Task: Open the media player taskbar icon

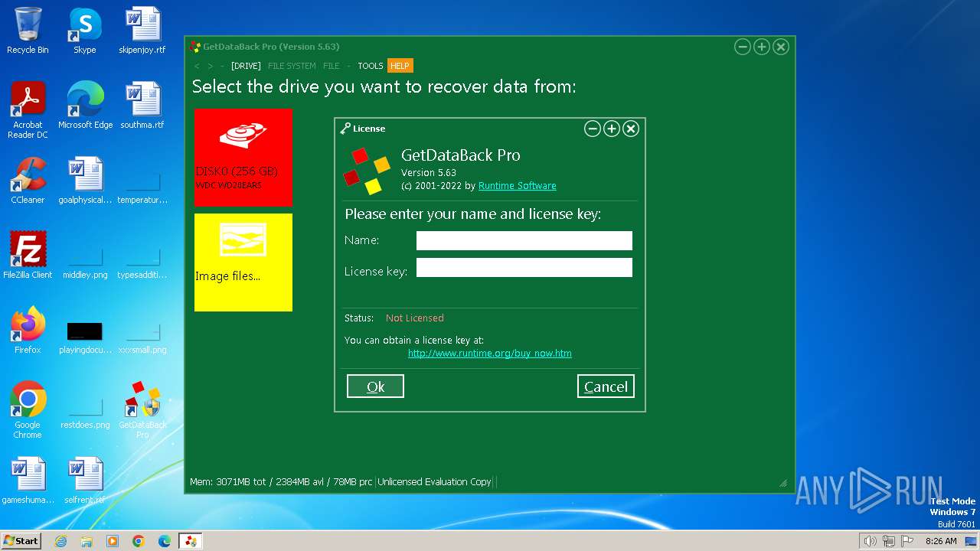Action: click(x=113, y=541)
